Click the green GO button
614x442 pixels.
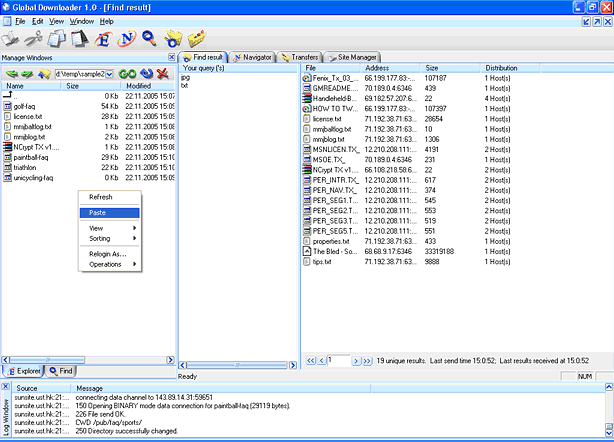click(x=127, y=74)
